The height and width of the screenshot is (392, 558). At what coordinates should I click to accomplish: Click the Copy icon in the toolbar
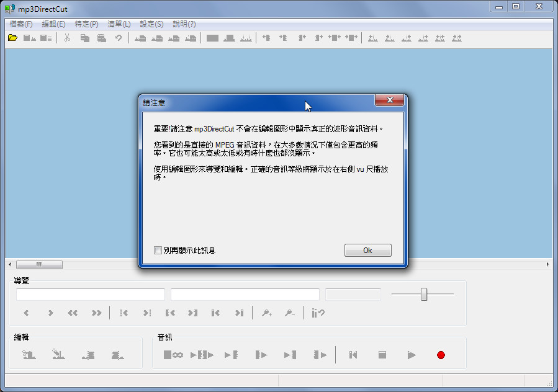(x=84, y=38)
